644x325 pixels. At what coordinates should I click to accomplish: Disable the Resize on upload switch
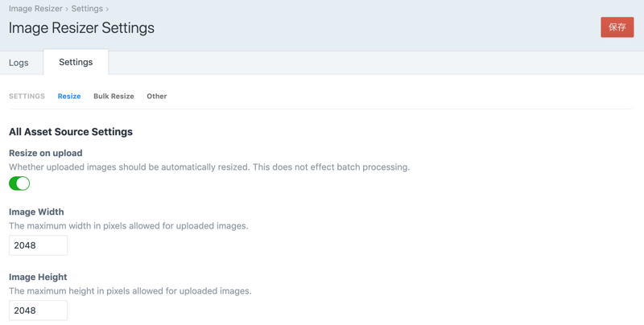click(x=19, y=183)
